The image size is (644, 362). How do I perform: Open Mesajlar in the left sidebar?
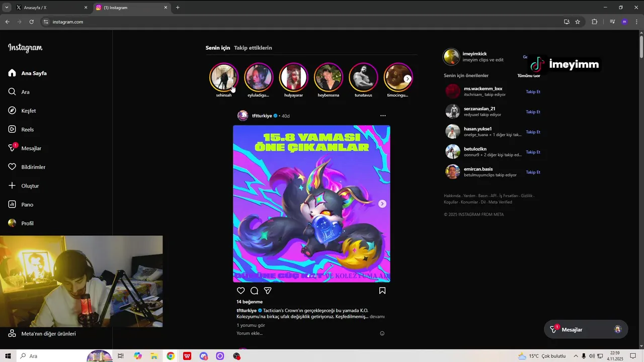[x=25, y=148]
